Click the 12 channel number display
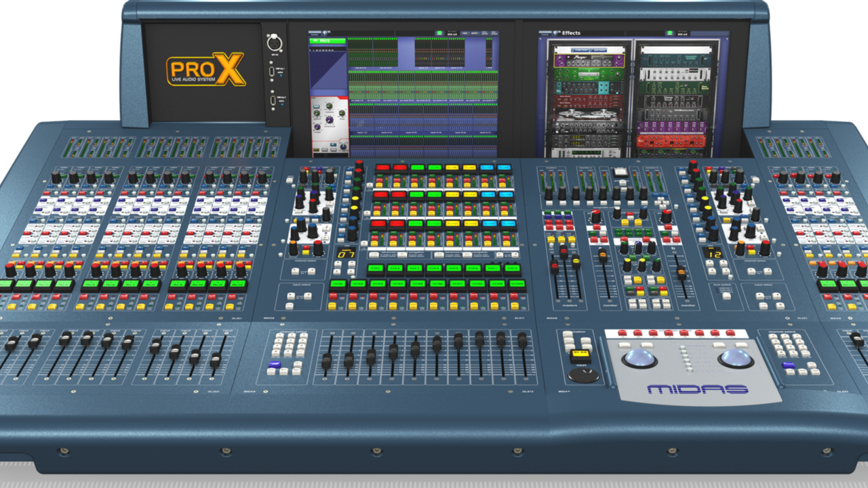The height and width of the screenshot is (488, 868). click(713, 253)
